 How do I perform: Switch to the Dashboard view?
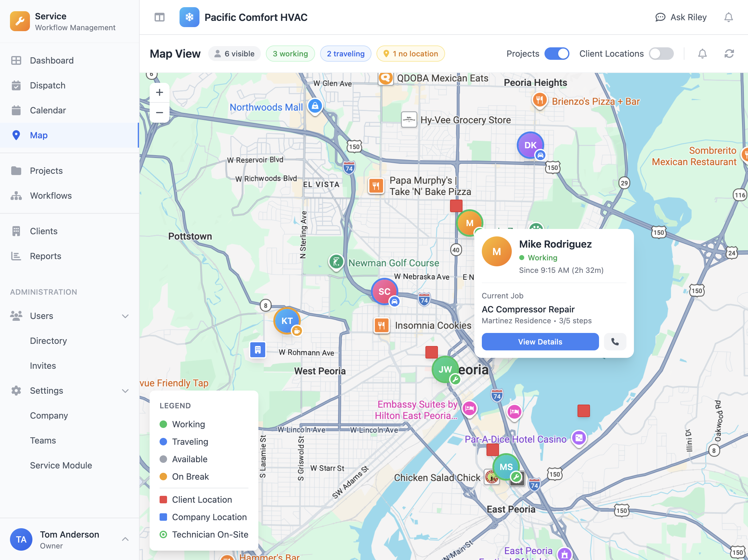pos(51,60)
